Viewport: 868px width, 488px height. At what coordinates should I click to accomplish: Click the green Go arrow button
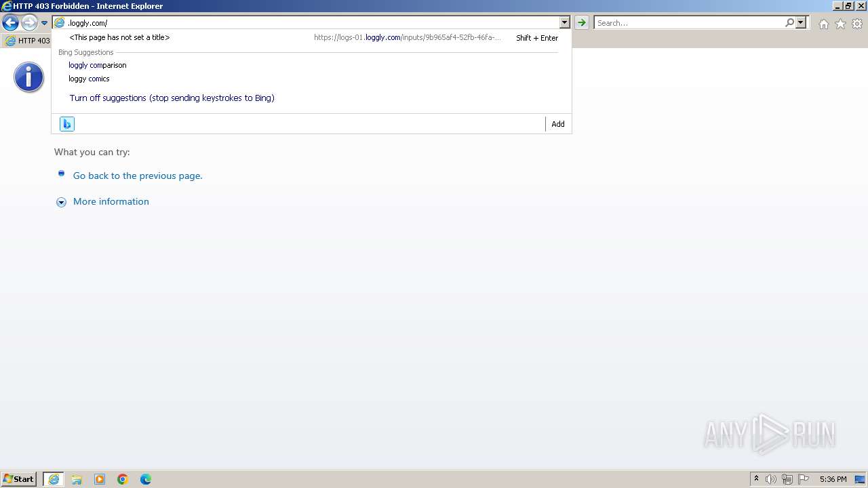coord(582,23)
